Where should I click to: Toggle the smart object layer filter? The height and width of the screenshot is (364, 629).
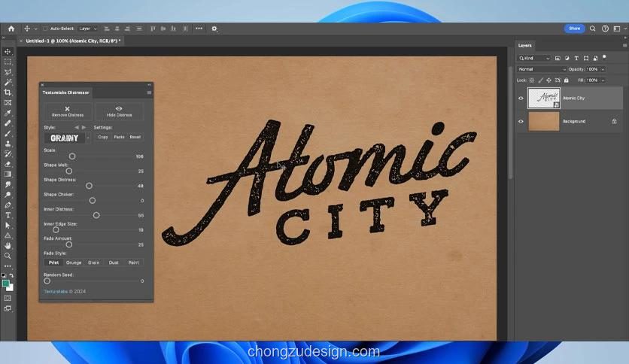pos(595,58)
